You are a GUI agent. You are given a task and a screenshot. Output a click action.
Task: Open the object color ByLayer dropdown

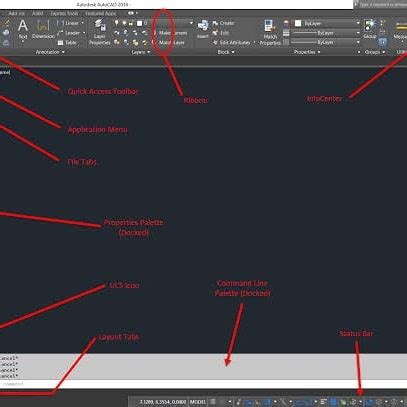point(358,23)
